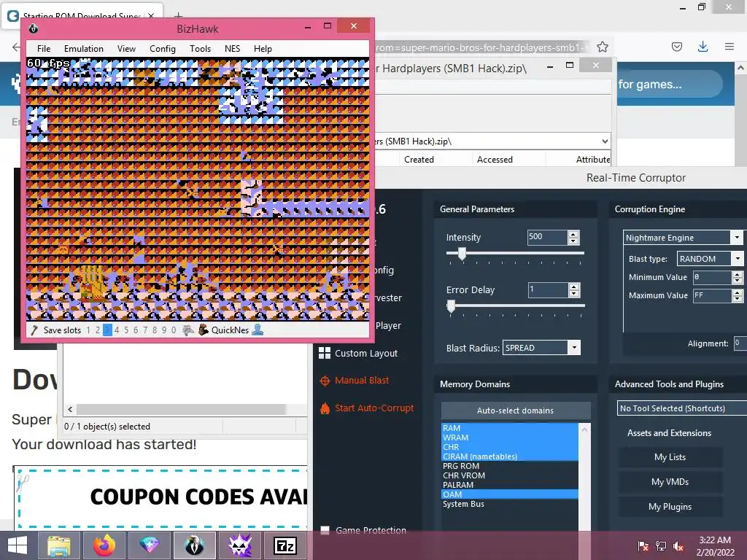This screenshot has width=747, height=560.
Task: Sort by Accessed column in 7-Zip
Action: 495,160
